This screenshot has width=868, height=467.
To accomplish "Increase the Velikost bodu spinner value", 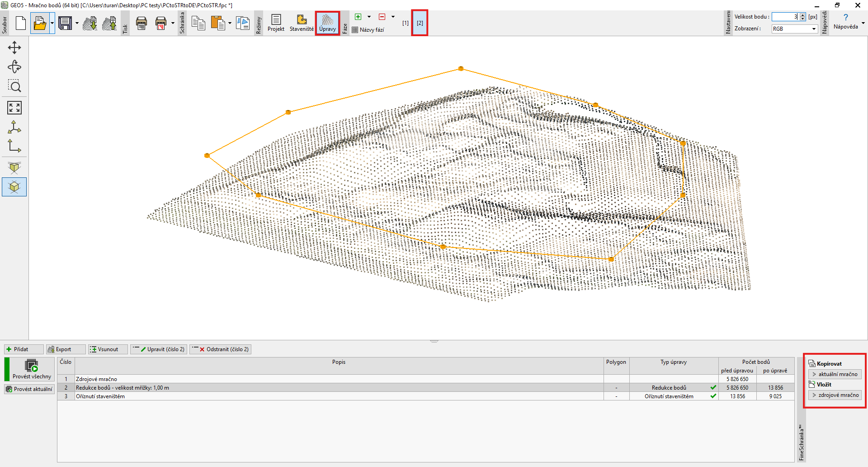I will (x=802, y=15).
